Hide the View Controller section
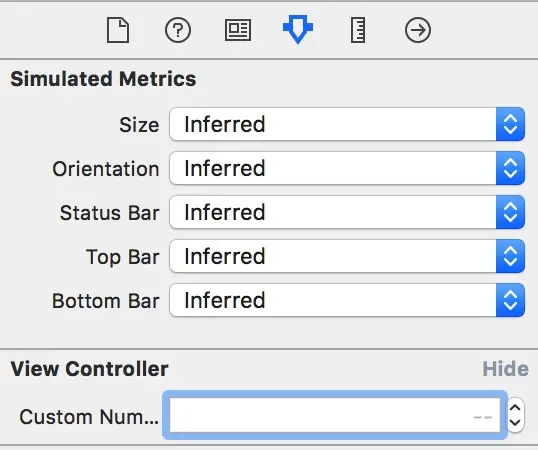 pyautogui.click(x=505, y=369)
